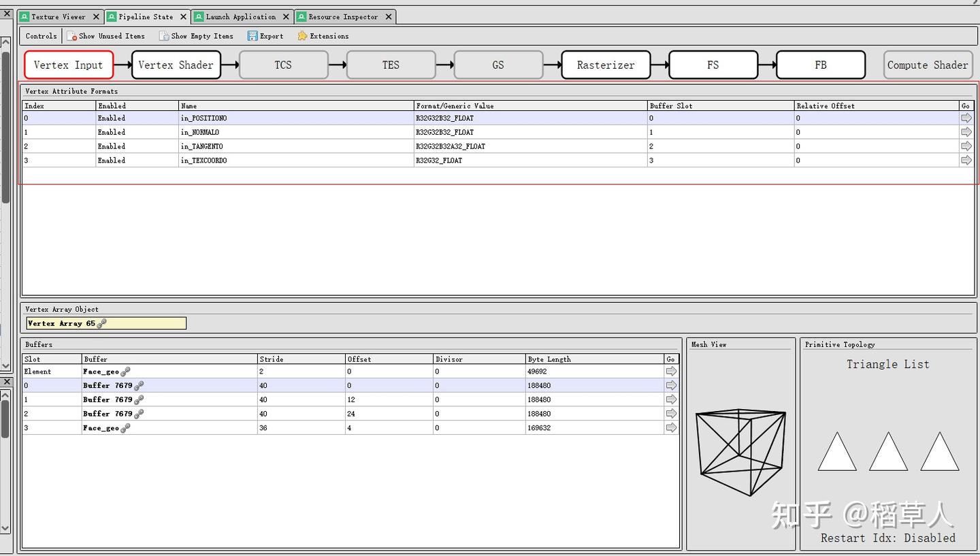Click the R32G32B32A32_FLOAT format cell

(x=531, y=146)
